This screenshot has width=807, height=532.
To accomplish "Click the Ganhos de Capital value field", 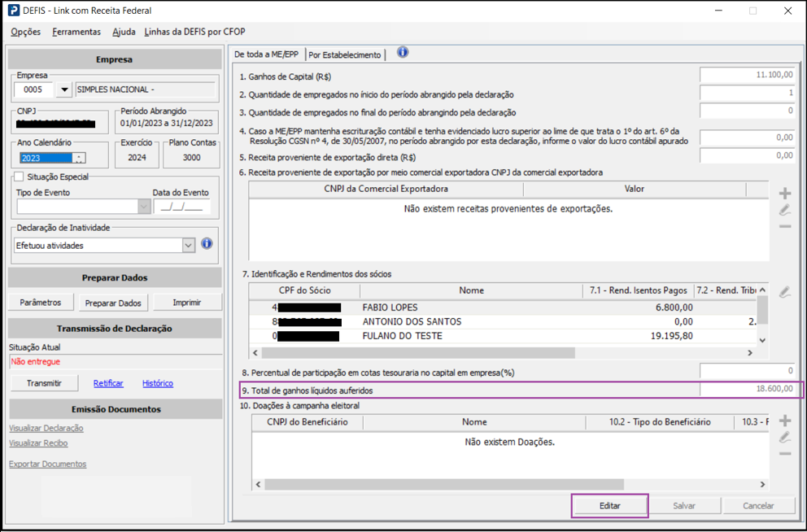I will [747, 75].
